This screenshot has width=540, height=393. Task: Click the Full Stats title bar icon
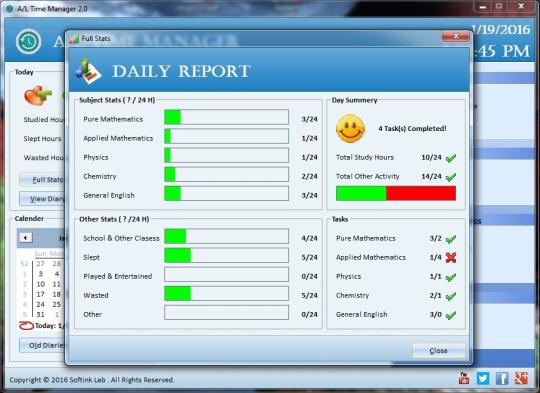[74, 39]
